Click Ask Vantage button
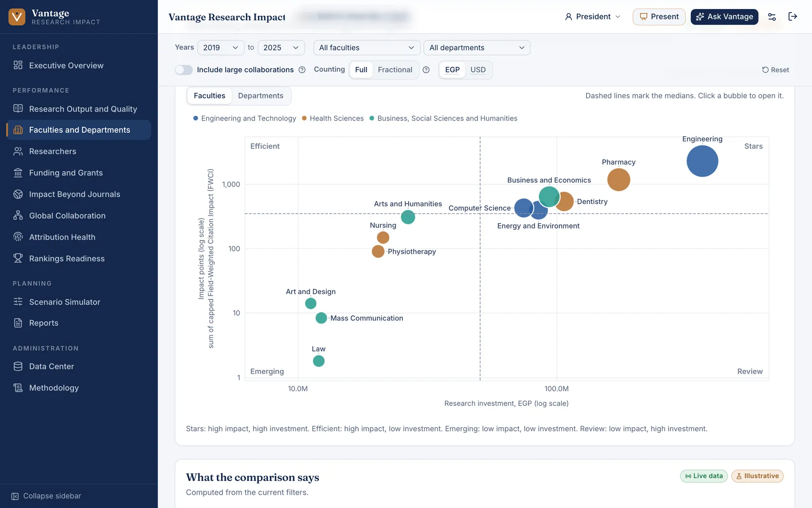The image size is (812, 508). pyautogui.click(x=724, y=17)
